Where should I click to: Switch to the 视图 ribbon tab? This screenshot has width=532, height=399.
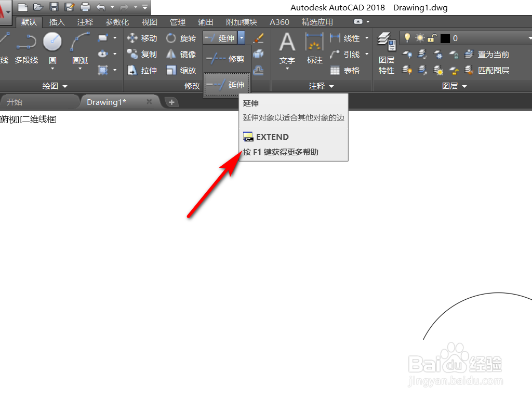(x=149, y=22)
